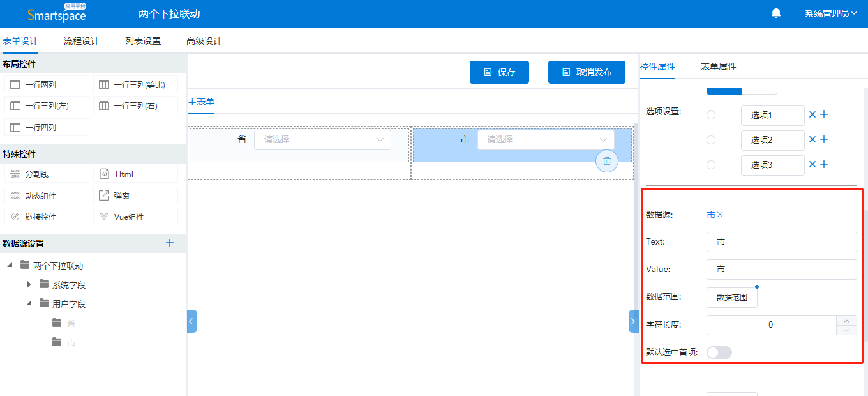Pick the Html special control
This screenshot has width=868, height=396.
[135, 174]
